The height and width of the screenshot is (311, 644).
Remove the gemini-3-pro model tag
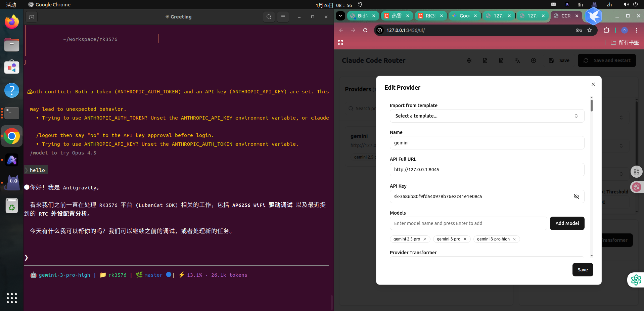coord(465,239)
